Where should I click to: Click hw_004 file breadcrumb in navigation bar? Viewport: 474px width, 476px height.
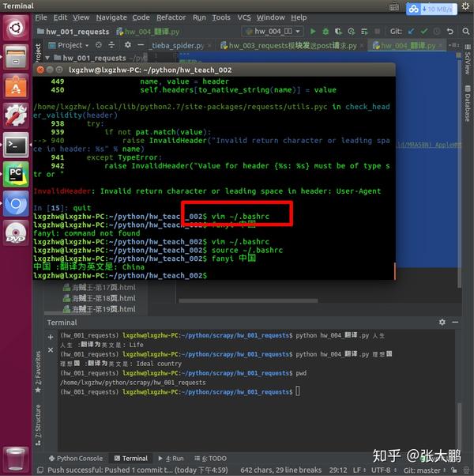(x=149, y=32)
